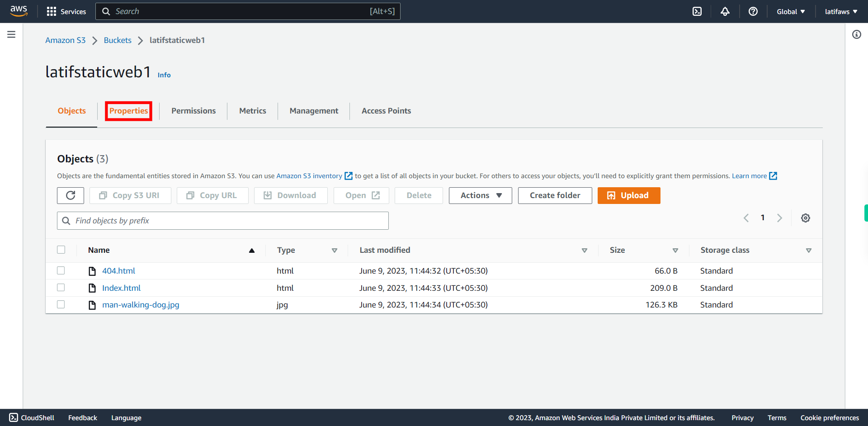Image resolution: width=868 pixels, height=426 pixels.
Task: Go to the previous page of objects
Action: (x=746, y=218)
